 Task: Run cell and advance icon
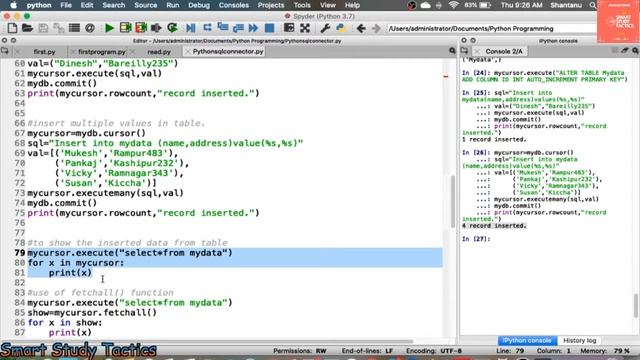pyautogui.click(x=141, y=28)
